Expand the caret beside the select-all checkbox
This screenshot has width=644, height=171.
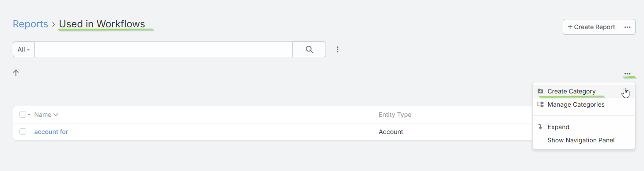point(29,115)
